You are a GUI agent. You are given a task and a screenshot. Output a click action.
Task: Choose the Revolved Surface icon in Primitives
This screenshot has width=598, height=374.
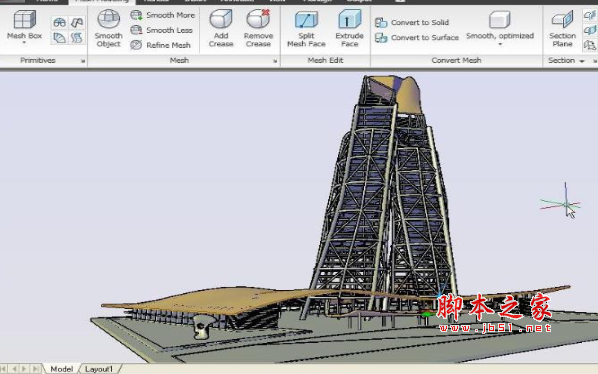59,22
